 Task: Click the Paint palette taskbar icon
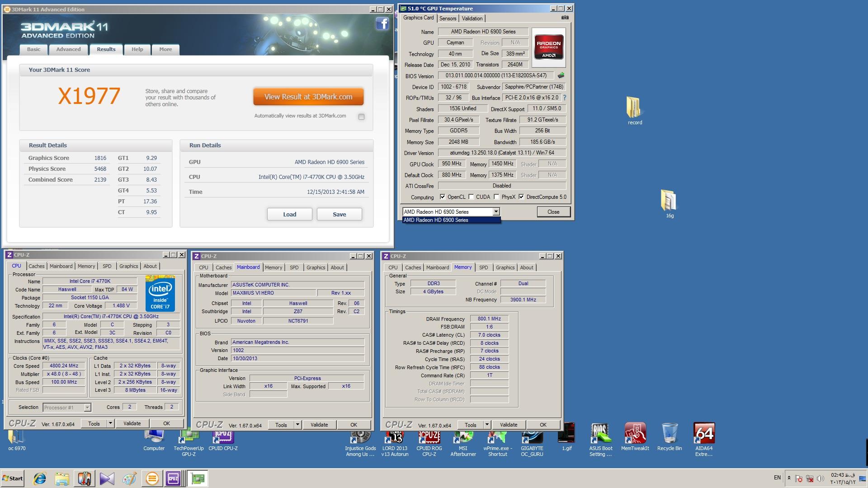click(129, 478)
